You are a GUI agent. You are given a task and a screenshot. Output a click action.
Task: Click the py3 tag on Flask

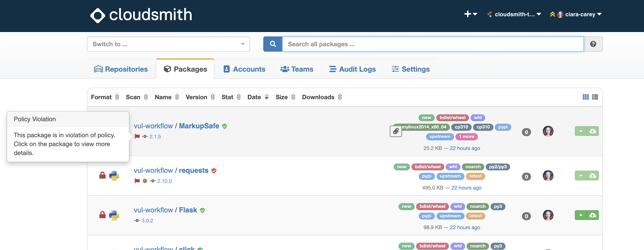[498, 206]
